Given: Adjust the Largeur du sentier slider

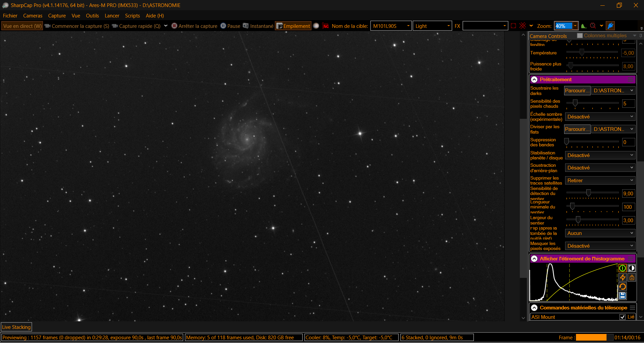Looking at the screenshot, I should pos(593,220).
